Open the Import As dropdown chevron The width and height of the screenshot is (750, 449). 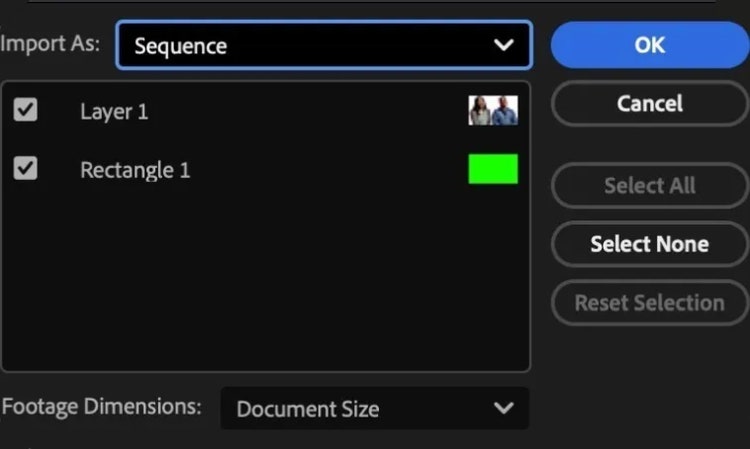504,45
